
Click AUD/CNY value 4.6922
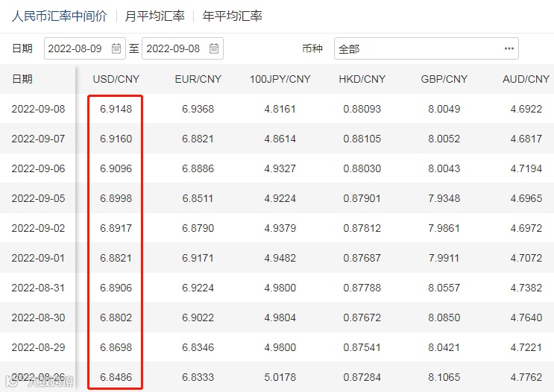click(526, 109)
